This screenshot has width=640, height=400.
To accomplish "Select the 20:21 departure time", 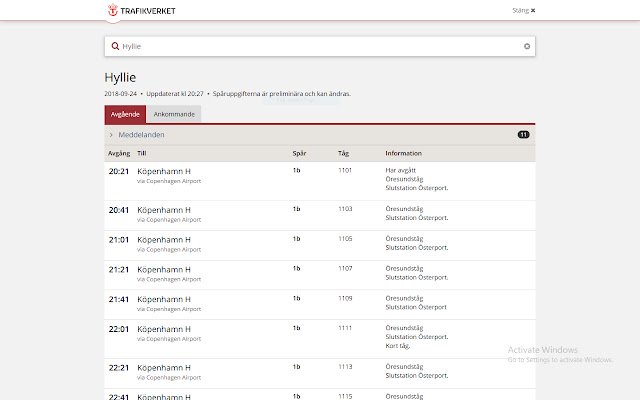I will click(119, 171).
